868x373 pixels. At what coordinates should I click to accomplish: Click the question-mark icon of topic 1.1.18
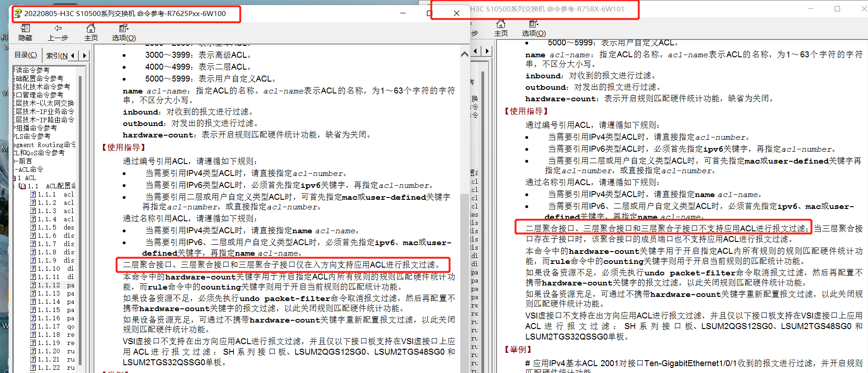pyautogui.click(x=33, y=335)
